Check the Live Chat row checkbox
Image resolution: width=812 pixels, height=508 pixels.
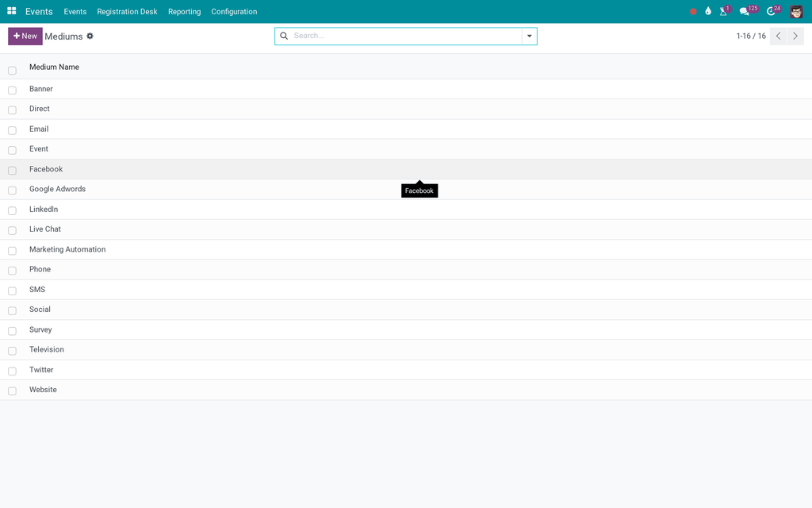coord(13,230)
